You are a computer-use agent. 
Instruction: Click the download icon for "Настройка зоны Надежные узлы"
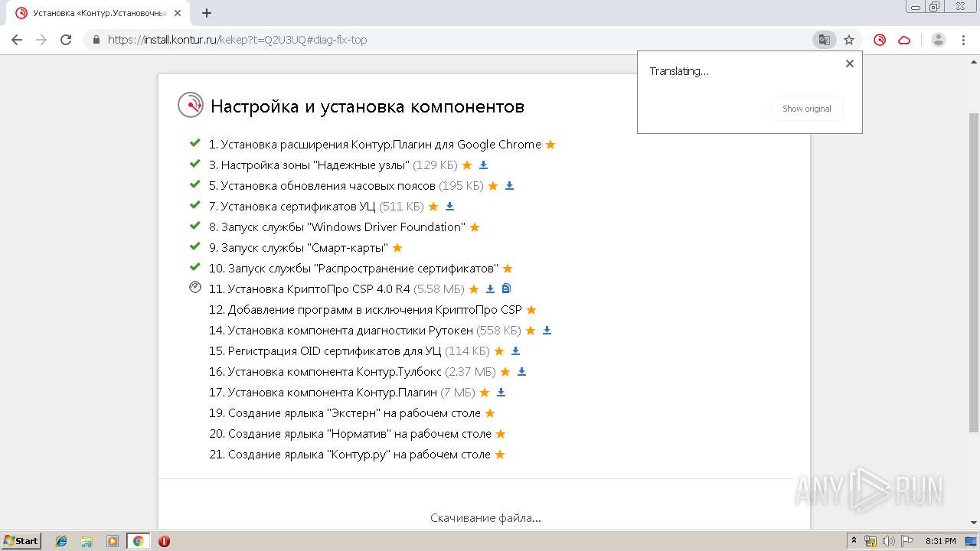[483, 165]
